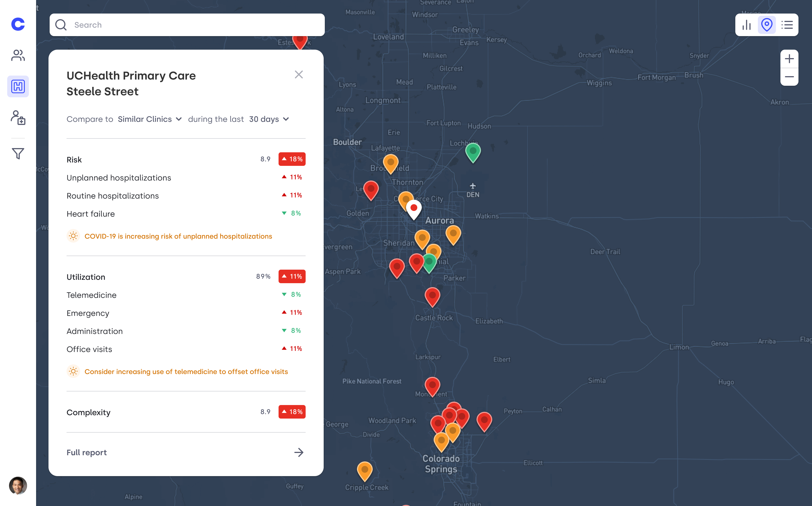Click the Full report arrow icon
The image size is (812, 506).
(299, 452)
